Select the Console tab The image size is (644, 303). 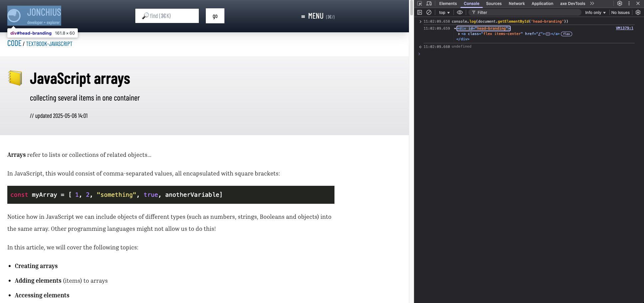coord(471,4)
